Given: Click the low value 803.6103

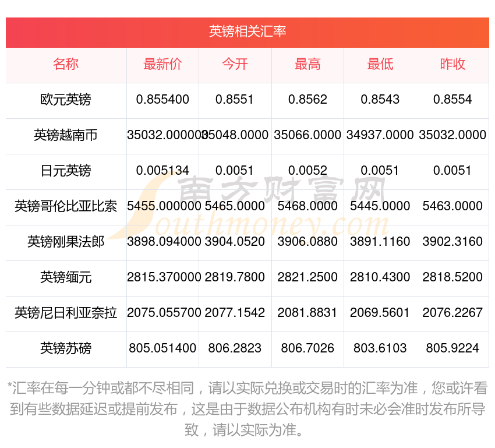Looking at the screenshot, I should click(380, 348).
